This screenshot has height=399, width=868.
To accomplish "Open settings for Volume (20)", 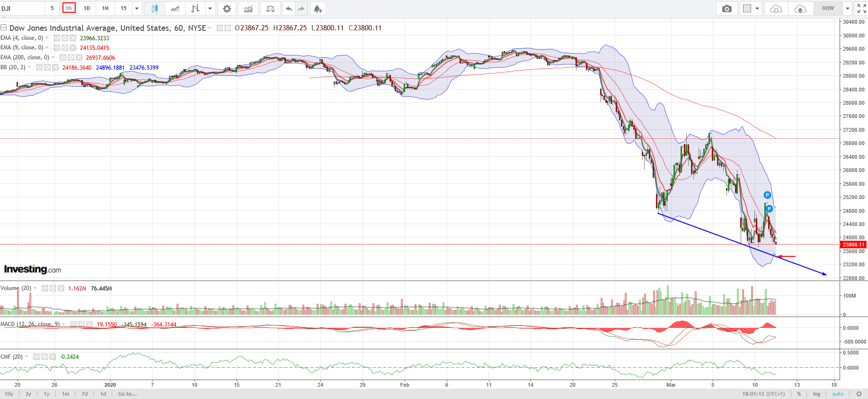I will coord(53,288).
